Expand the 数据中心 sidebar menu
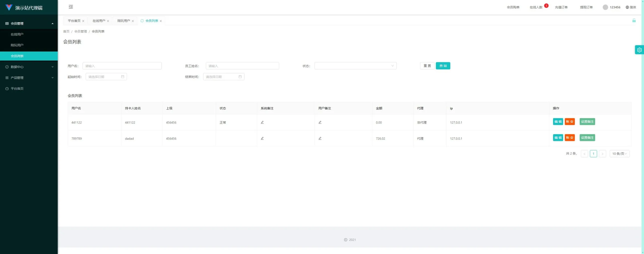 pos(29,67)
